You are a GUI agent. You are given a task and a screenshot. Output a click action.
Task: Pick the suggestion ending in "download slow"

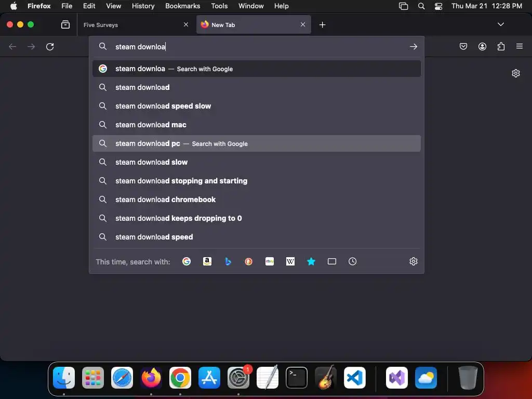(x=257, y=162)
